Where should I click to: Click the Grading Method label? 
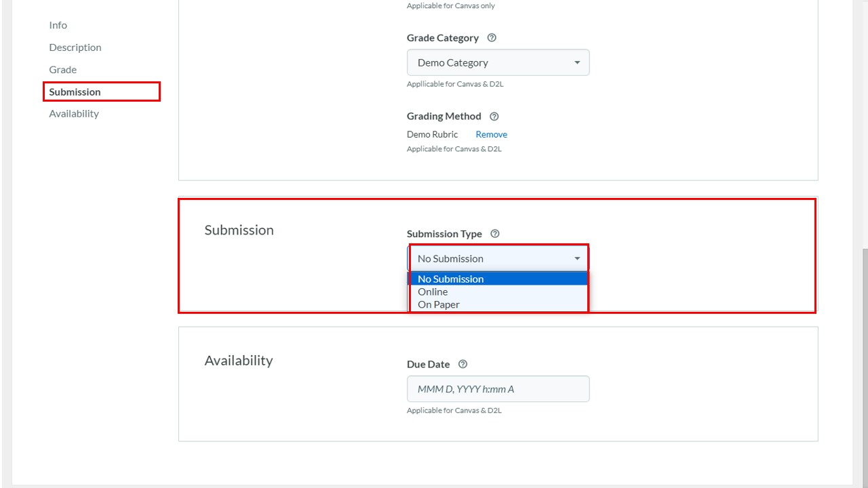pyautogui.click(x=444, y=117)
